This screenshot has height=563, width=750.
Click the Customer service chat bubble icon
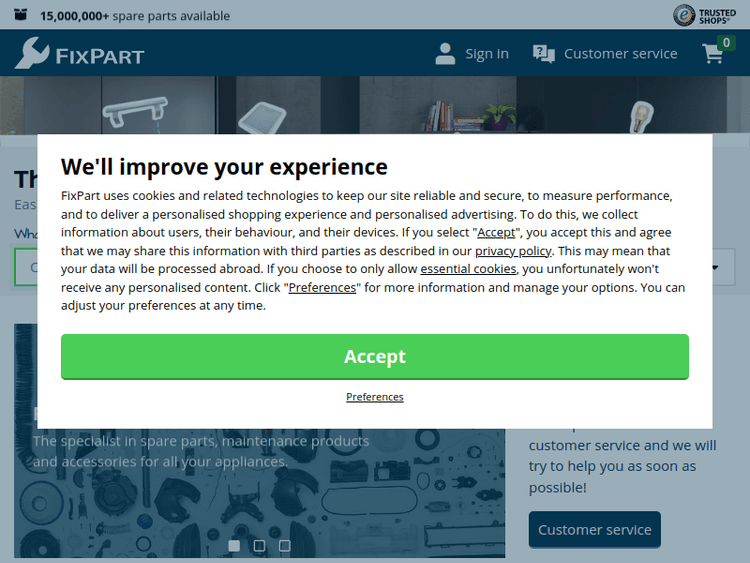click(543, 54)
